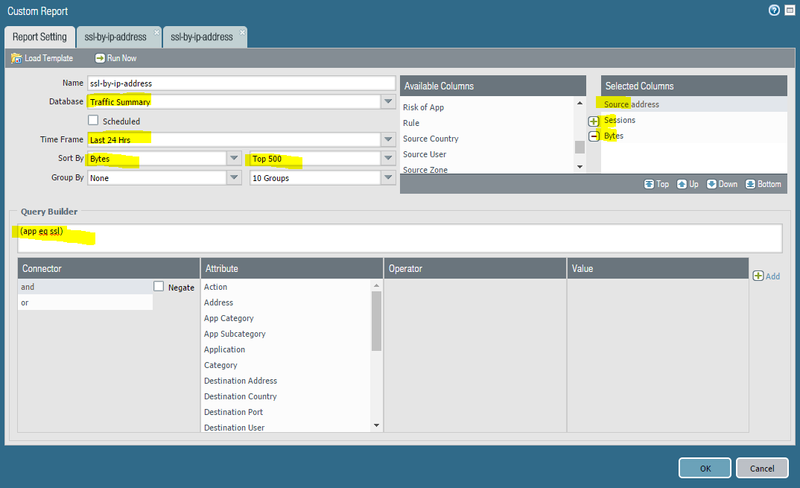Move selected column Up

(680, 184)
